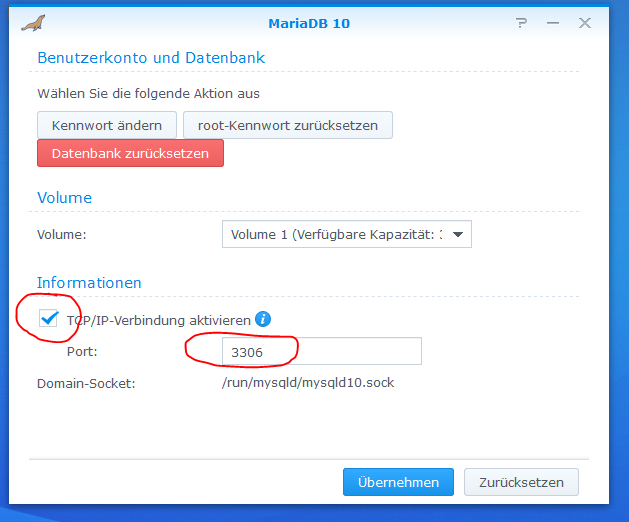Click the TCP/IP-Verbindung aktivieren label
Image resolution: width=629 pixels, height=522 pixels.
159,320
